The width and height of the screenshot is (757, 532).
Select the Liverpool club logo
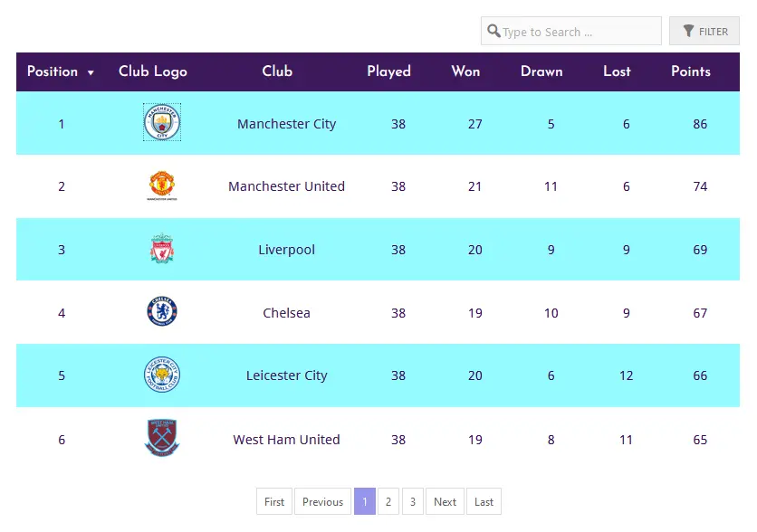coord(162,249)
